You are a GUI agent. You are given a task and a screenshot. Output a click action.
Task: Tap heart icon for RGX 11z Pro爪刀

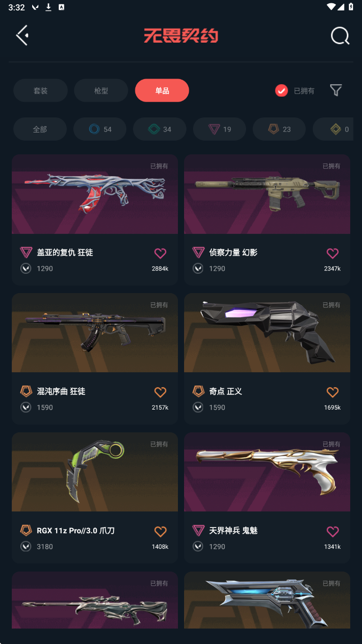[x=160, y=531]
